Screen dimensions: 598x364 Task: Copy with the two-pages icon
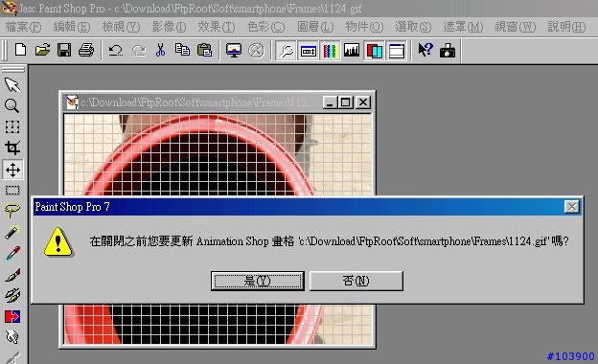[x=182, y=50]
